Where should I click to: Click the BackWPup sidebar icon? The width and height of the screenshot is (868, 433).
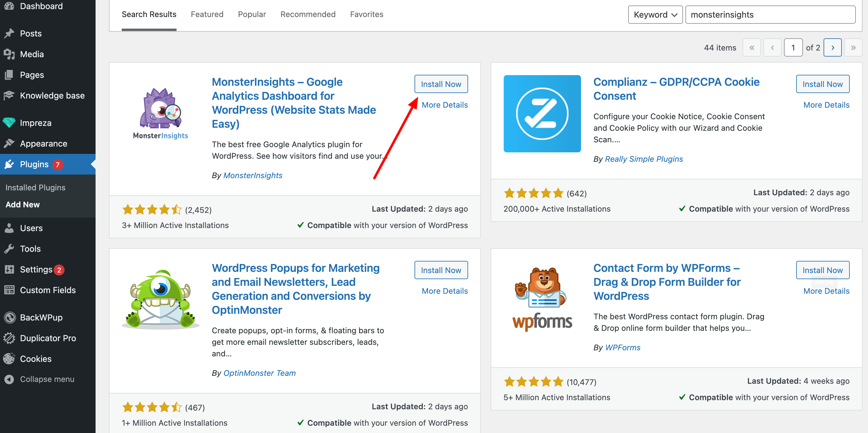[x=10, y=317]
